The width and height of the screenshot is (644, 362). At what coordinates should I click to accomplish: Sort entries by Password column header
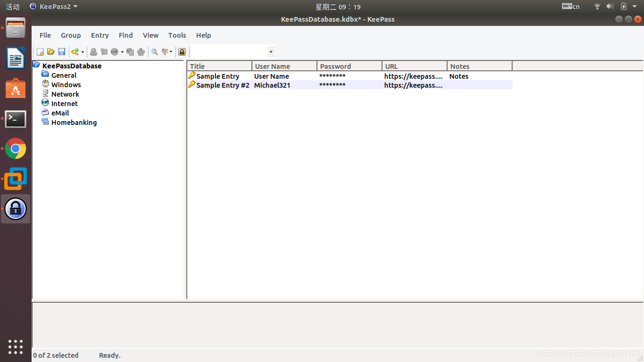pyautogui.click(x=350, y=66)
